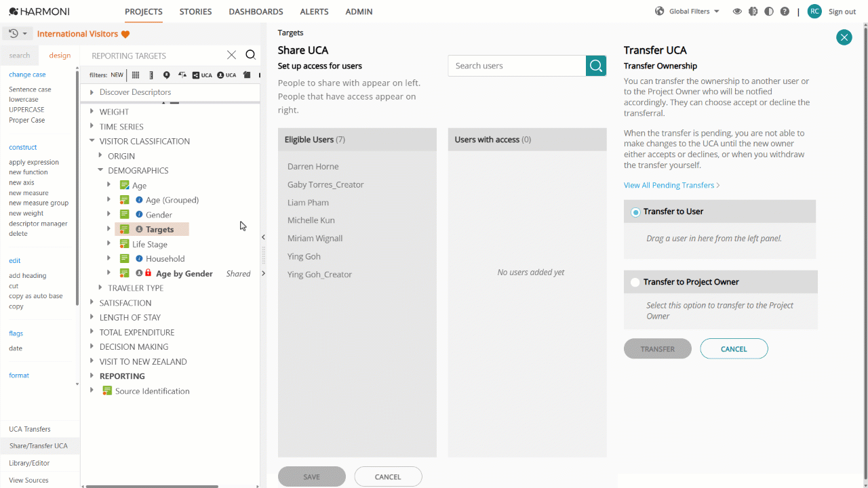
Task: Collapse the DEMOGRAPHICS node
Action: click(x=100, y=171)
